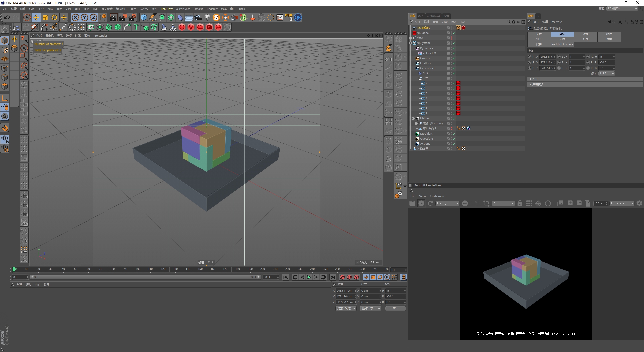Screen dimensions: 644x352
Task: Switch to 对象 attribute tab
Action: 586,34
